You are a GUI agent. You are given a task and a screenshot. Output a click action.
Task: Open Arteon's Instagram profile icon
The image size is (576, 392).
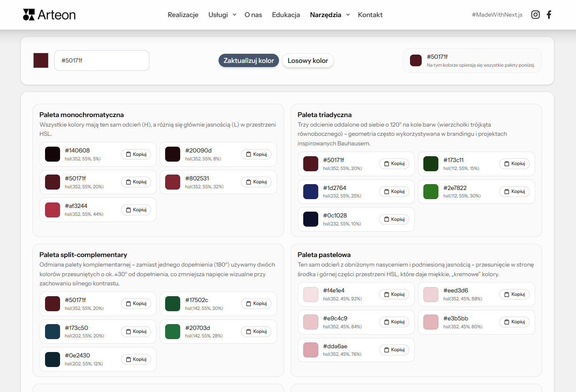point(536,15)
